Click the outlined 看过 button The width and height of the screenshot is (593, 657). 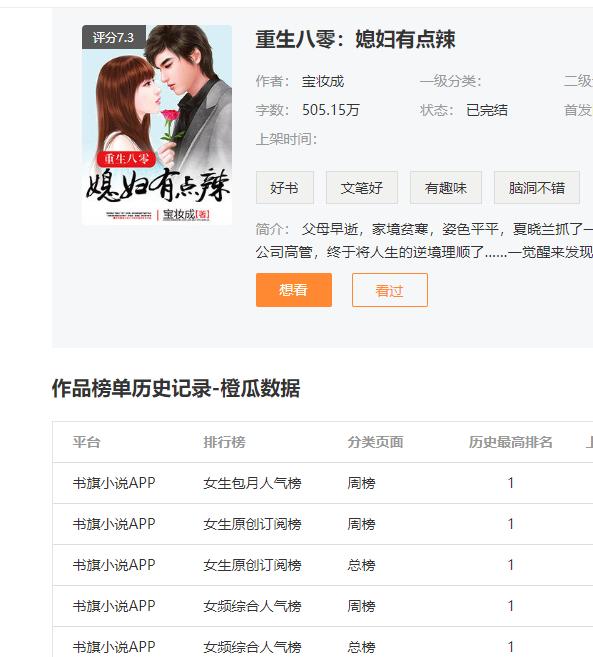[390, 290]
